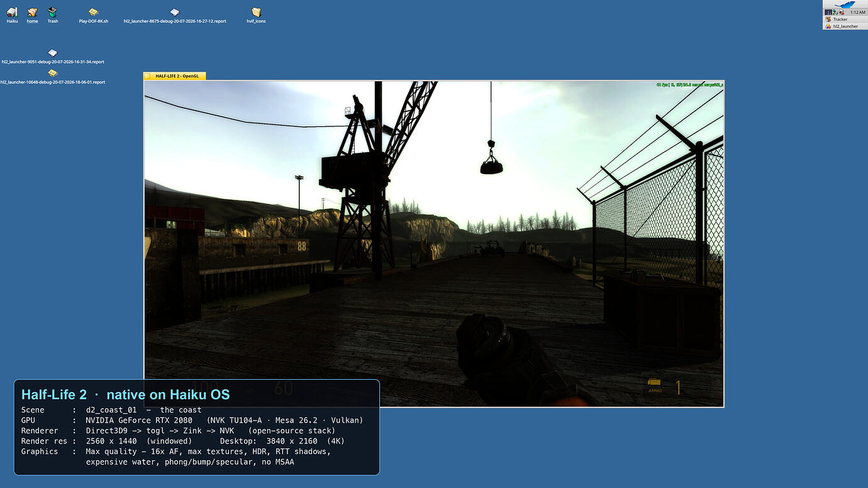Click the clock showing 1:12 AM
The height and width of the screenshot is (488, 868).
pos(858,12)
